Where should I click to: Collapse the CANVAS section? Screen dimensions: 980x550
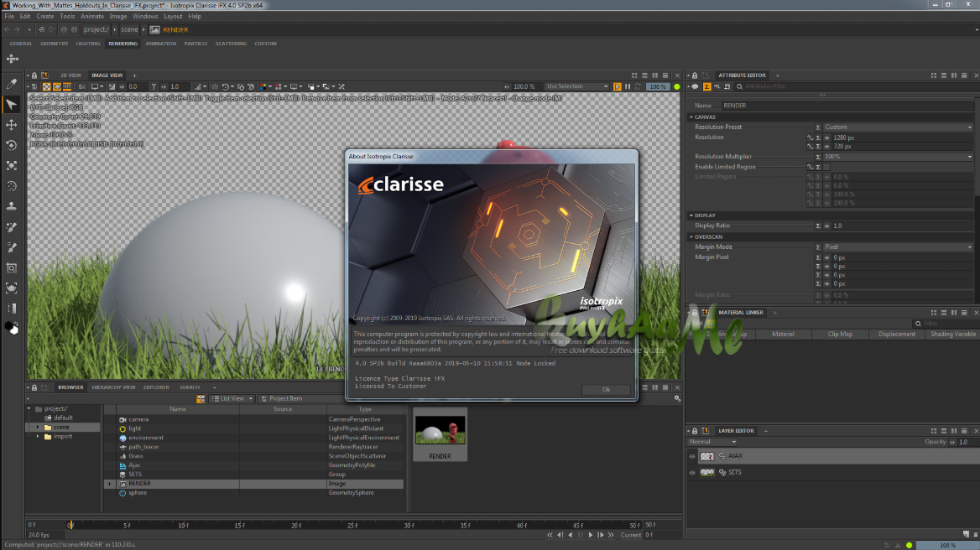tap(691, 117)
